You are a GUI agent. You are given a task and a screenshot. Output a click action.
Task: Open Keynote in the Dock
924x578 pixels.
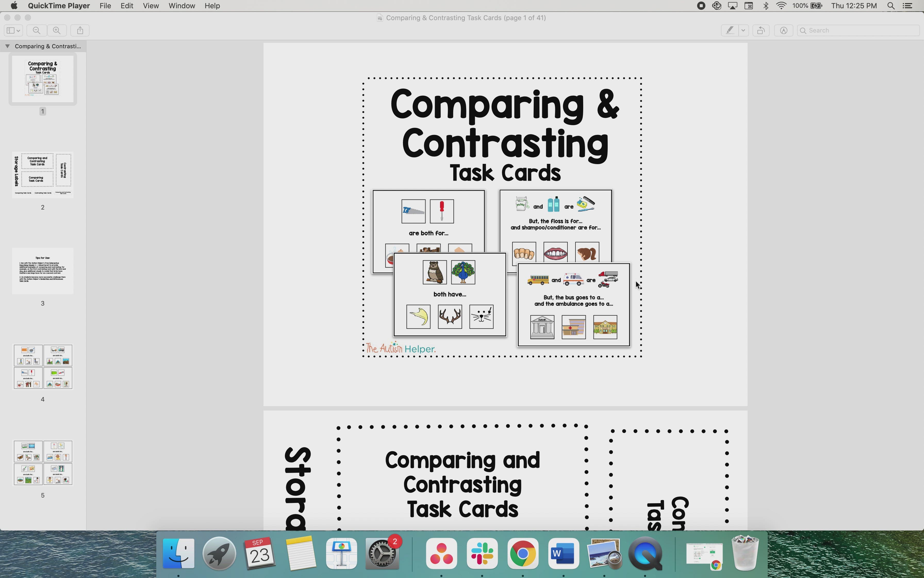pos(341,553)
